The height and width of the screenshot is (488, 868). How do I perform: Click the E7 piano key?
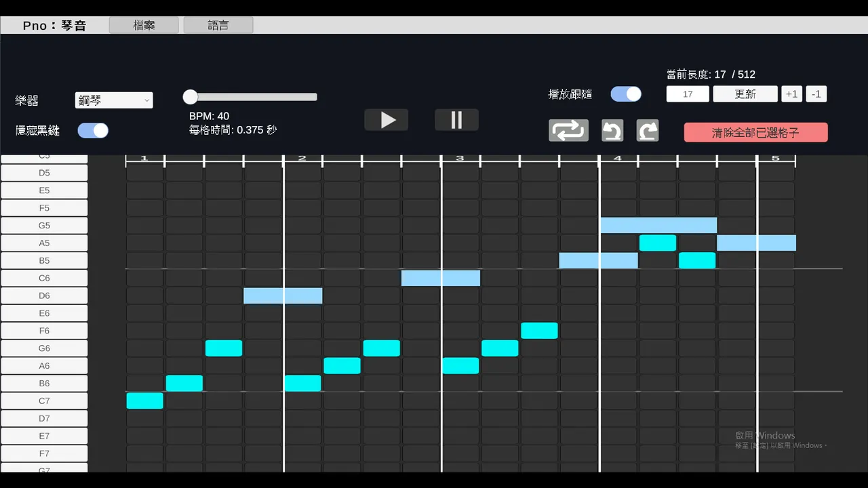tap(44, 436)
